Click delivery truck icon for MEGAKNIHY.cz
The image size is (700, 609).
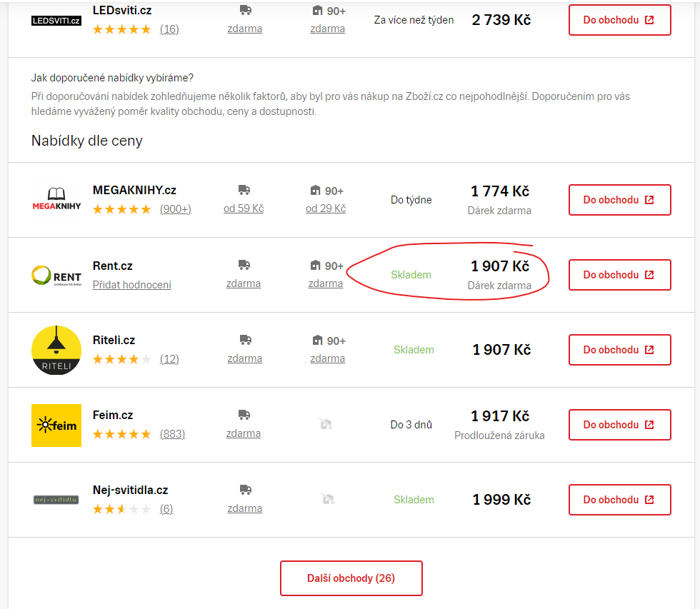tap(244, 190)
